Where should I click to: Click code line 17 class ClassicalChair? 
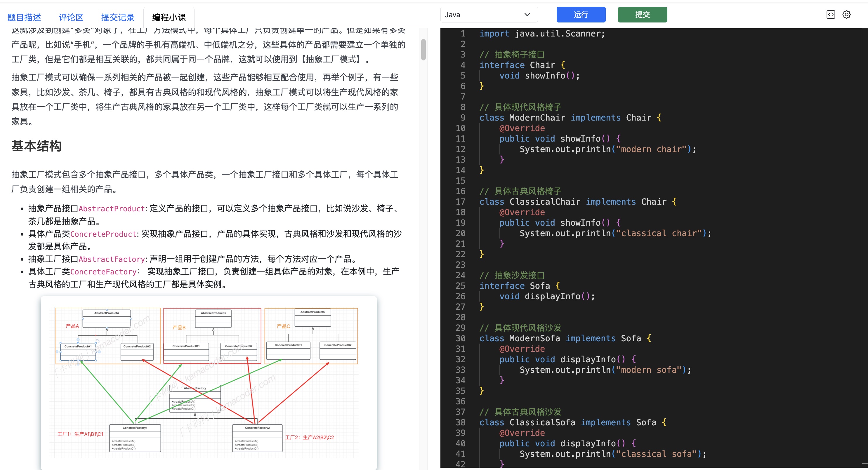tap(578, 201)
